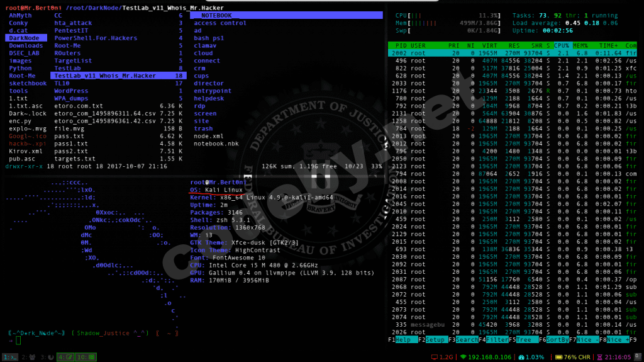This screenshot has height=362, width=644.
Task: Open F3 Search in htop
Action: 464,340
